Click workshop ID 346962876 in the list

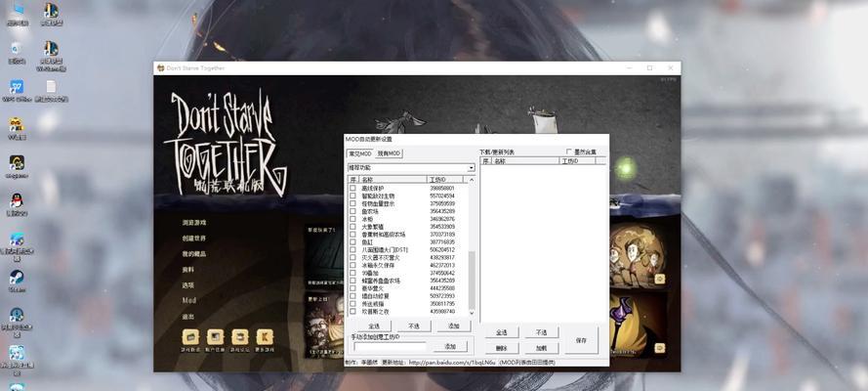click(x=441, y=219)
